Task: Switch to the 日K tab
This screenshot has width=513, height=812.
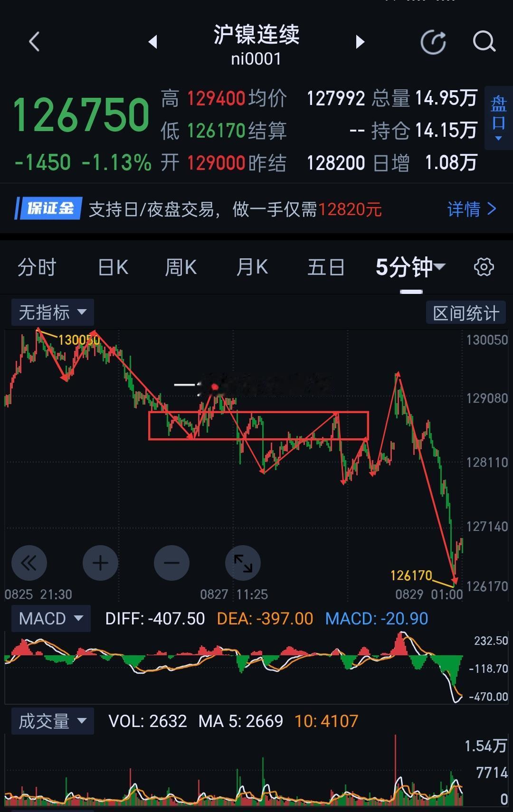Action: tap(113, 267)
